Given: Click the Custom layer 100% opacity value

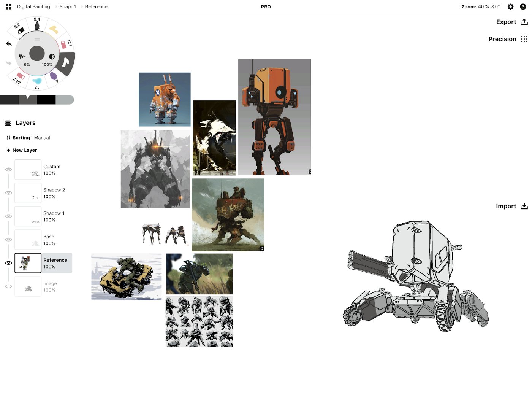Looking at the screenshot, I should [x=49, y=173].
